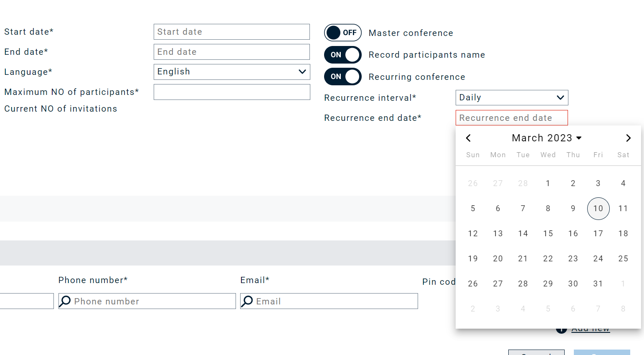Image resolution: width=644 pixels, height=355 pixels.
Task: Choose March 28 in the last full week
Action: pos(523,284)
